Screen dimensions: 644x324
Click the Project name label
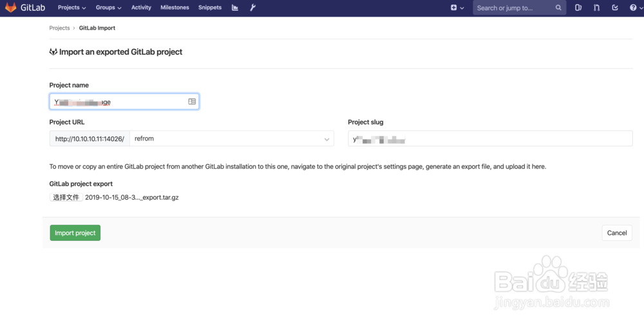pyautogui.click(x=69, y=85)
